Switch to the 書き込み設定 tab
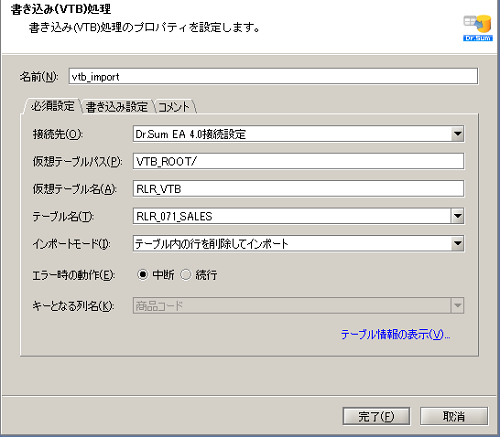This screenshot has width=500, height=437. point(117,107)
